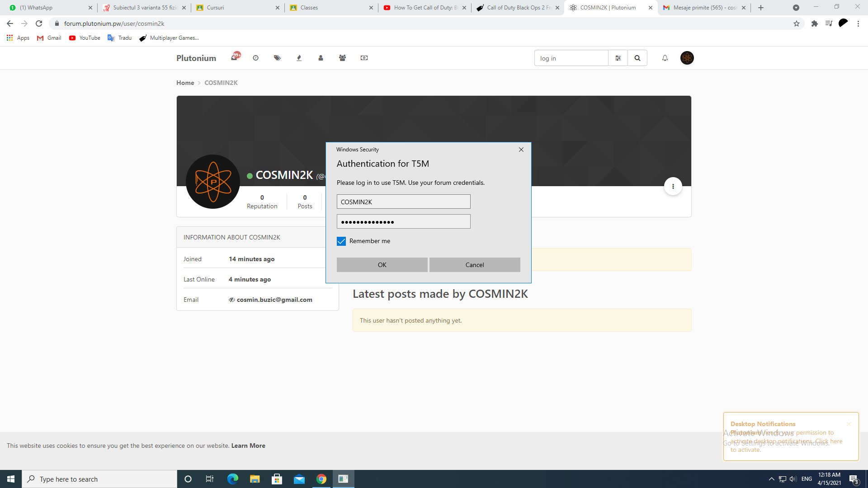Click the password field in the dialog

[403, 221]
